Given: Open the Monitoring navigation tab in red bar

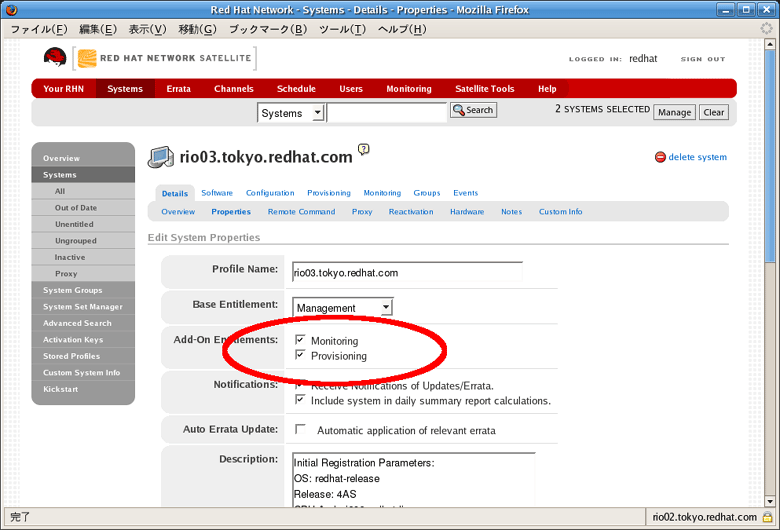Looking at the screenshot, I should click(409, 89).
